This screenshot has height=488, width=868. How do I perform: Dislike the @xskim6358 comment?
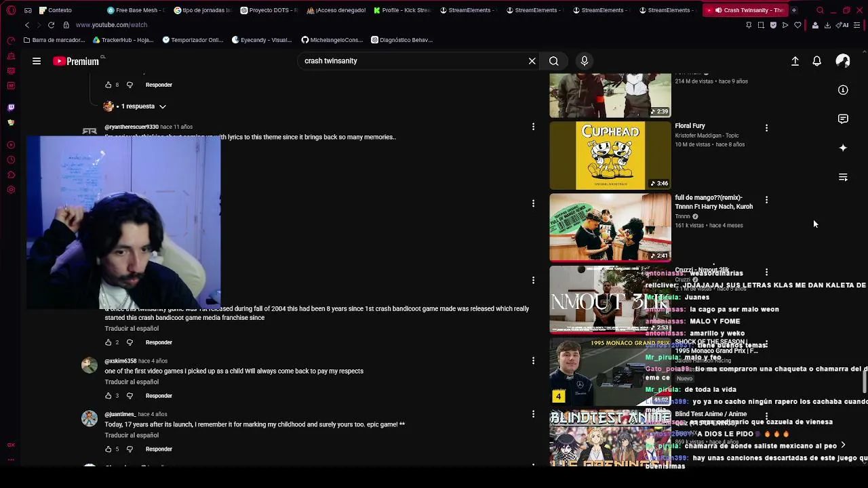(130, 396)
